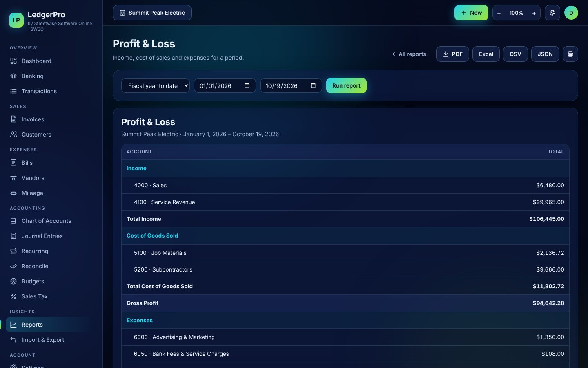Open the end date calendar picker
This screenshot has width=588, height=368.
pyautogui.click(x=313, y=85)
